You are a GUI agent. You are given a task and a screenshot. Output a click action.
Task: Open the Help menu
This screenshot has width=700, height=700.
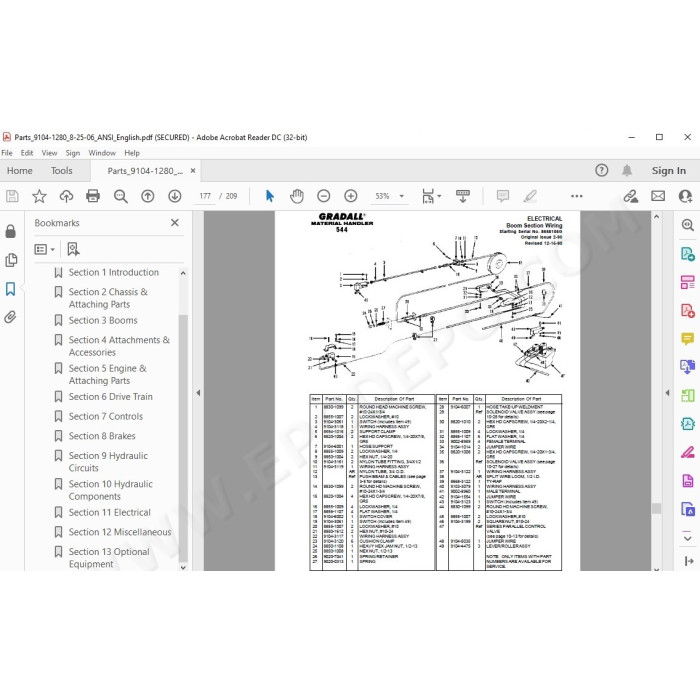click(x=132, y=153)
